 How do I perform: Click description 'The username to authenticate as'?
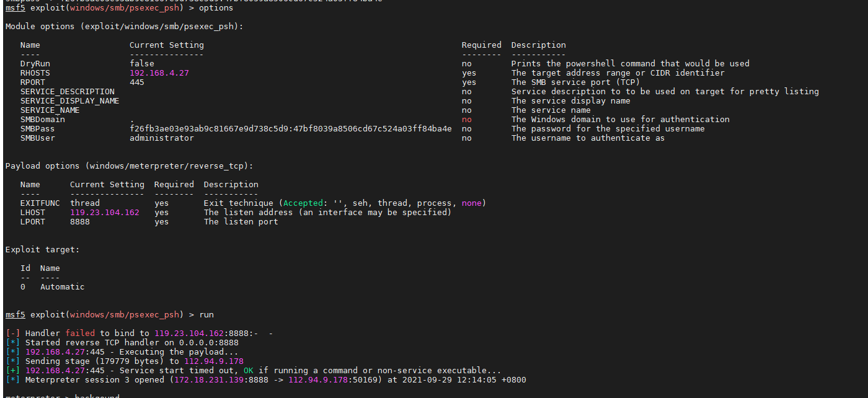point(588,138)
